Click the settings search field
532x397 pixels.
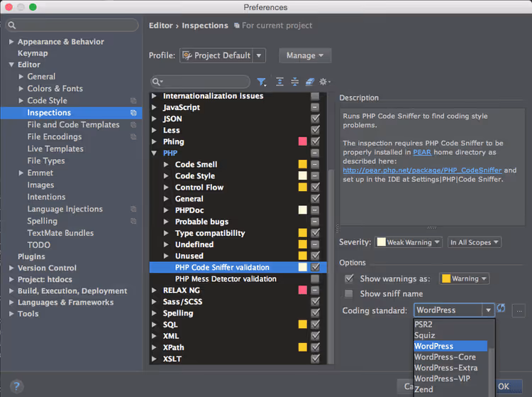[72, 25]
